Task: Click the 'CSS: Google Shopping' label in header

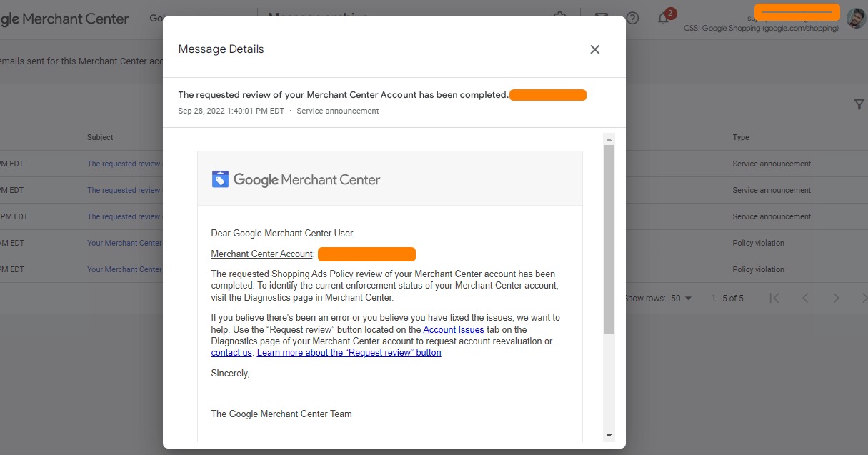Action: tap(761, 29)
